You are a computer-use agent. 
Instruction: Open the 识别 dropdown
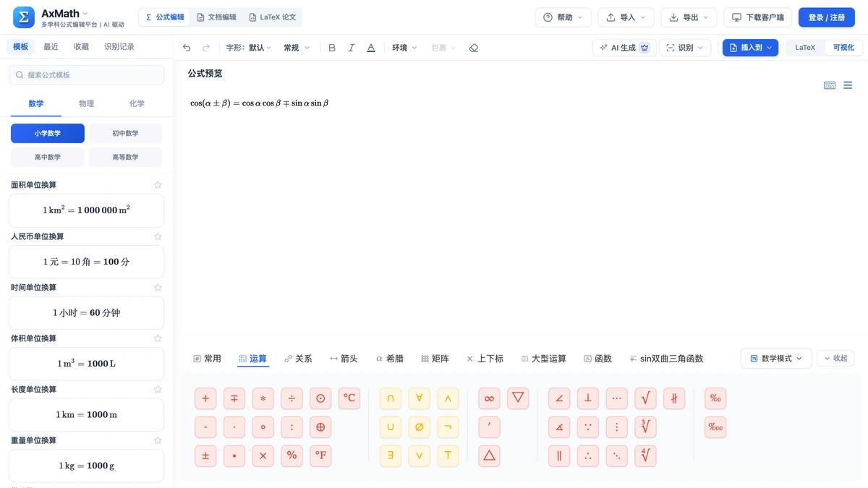click(x=685, y=48)
